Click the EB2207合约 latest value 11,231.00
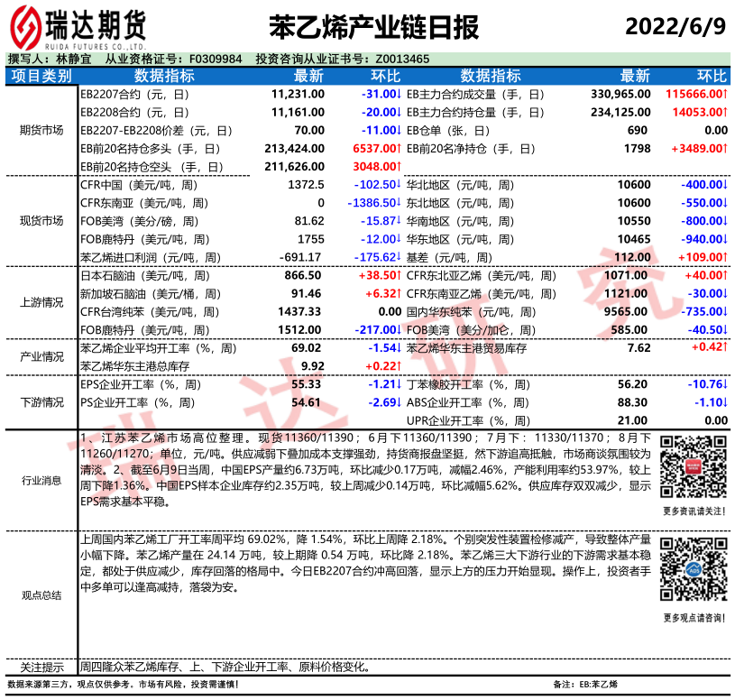735x700 pixels. 297,94
